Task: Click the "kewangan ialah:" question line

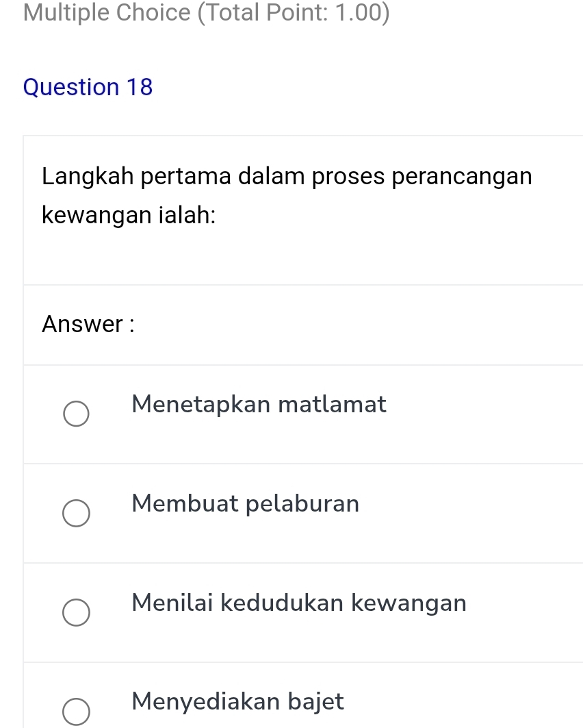Action: [129, 216]
